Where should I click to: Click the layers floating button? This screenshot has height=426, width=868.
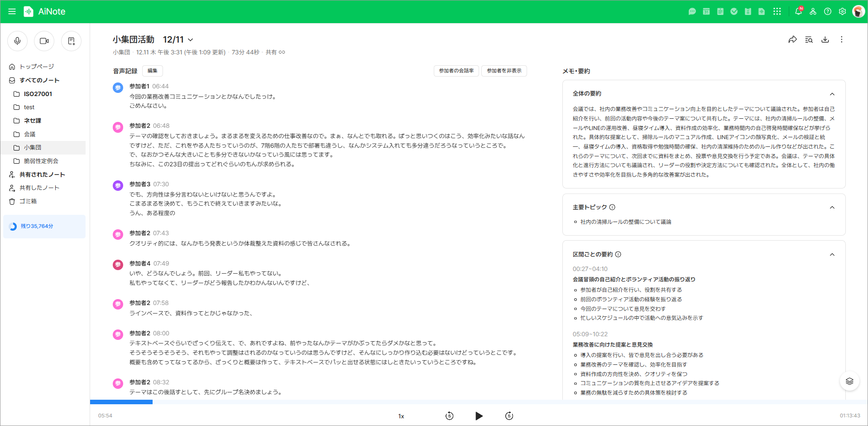tap(849, 381)
